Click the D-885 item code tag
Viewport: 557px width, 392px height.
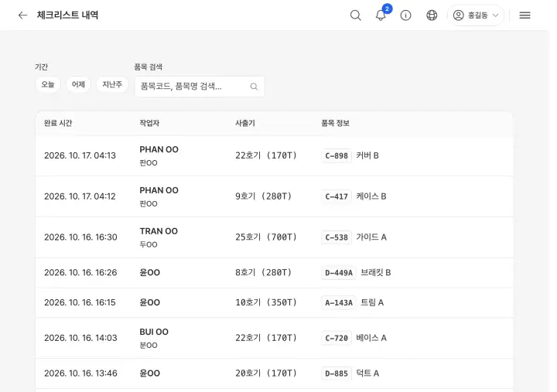(337, 373)
